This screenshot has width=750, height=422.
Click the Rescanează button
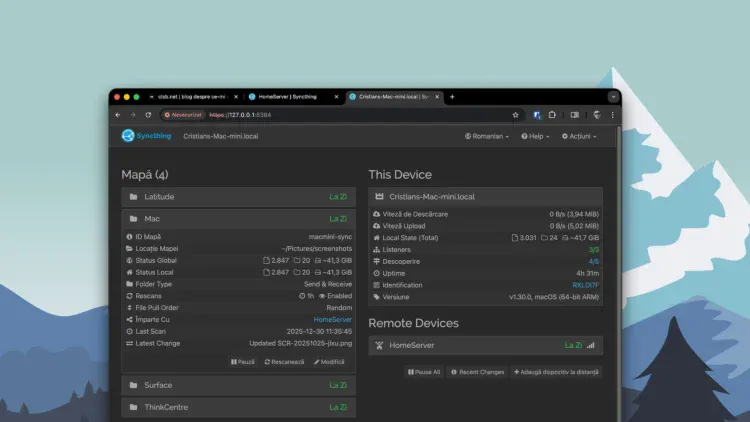[284, 361]
